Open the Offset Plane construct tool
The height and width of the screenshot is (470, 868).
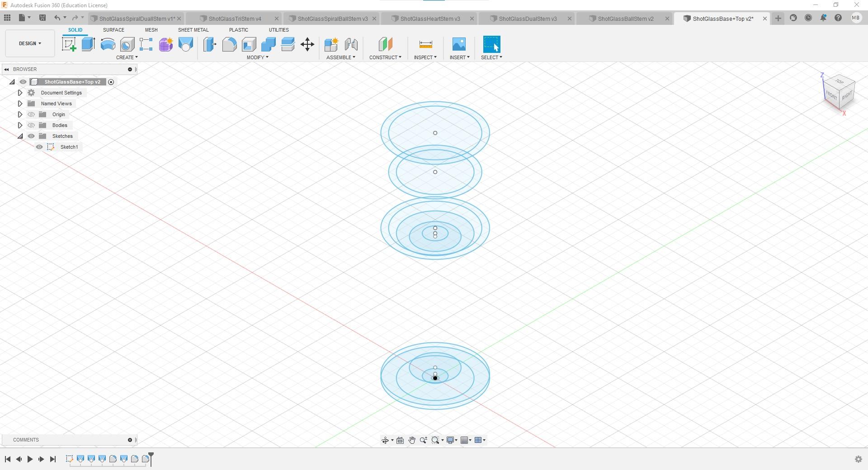pos(385,44)
